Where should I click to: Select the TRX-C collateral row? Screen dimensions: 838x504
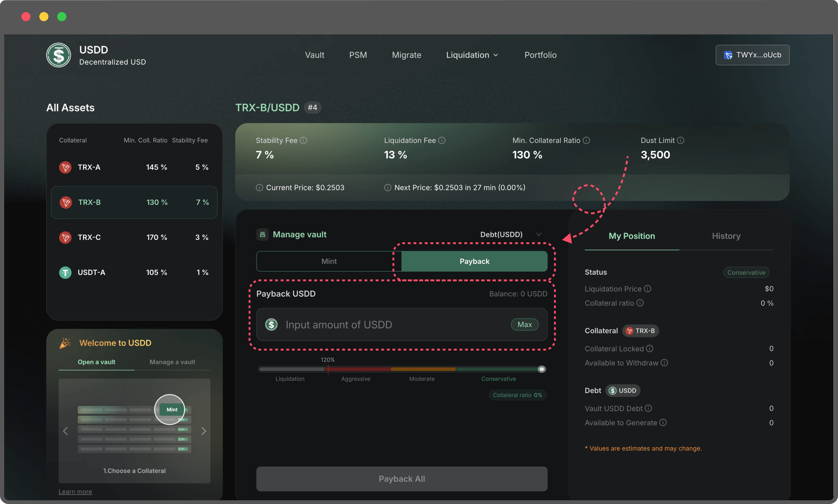pos(134,237)
